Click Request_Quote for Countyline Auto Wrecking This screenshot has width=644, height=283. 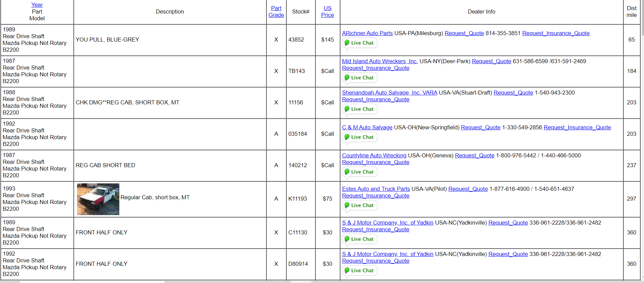pos(475,155)
